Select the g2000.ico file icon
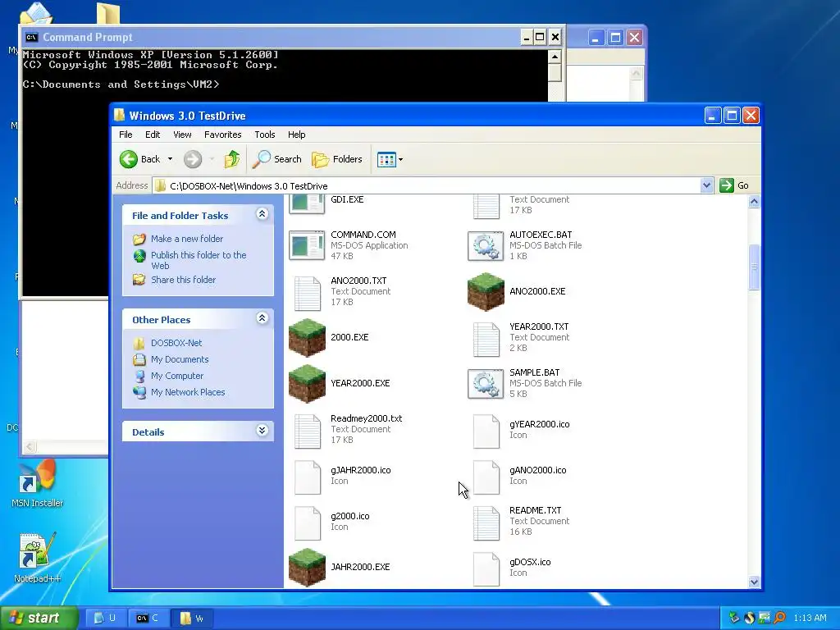840x630 pixels. point(307,523)
